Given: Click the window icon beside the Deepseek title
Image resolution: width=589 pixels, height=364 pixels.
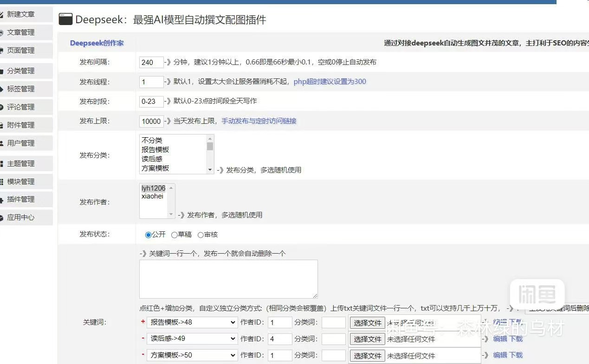Looking at the screenshot, I should click(65, 19).
